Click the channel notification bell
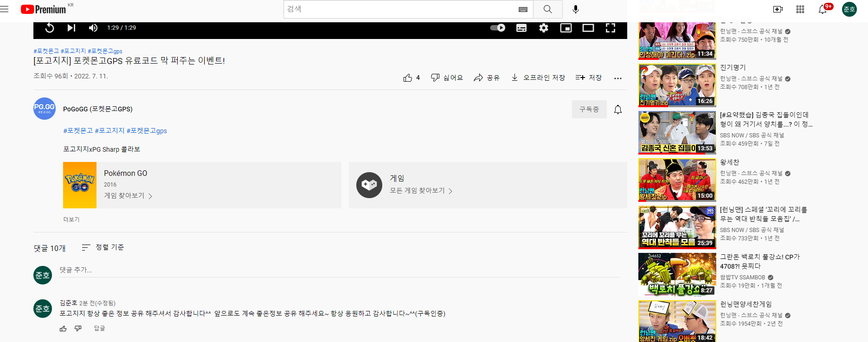 [618, 110]
